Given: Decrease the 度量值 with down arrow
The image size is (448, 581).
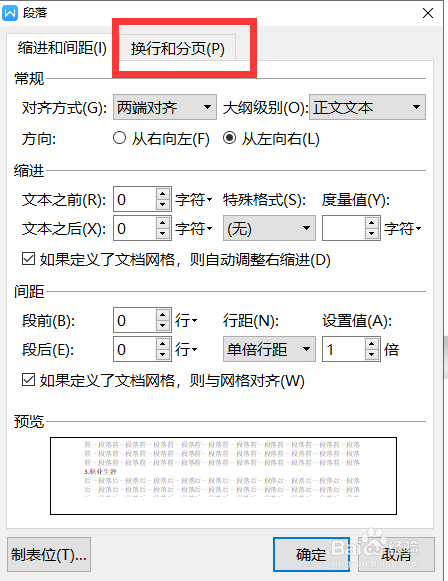Looking at the screenshot, I should 372,234.
